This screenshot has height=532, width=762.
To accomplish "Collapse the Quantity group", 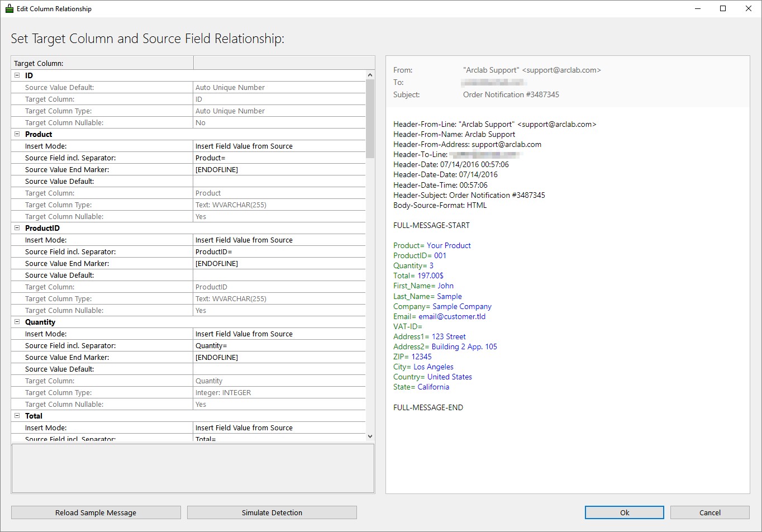I will click(x=17, y=322).
